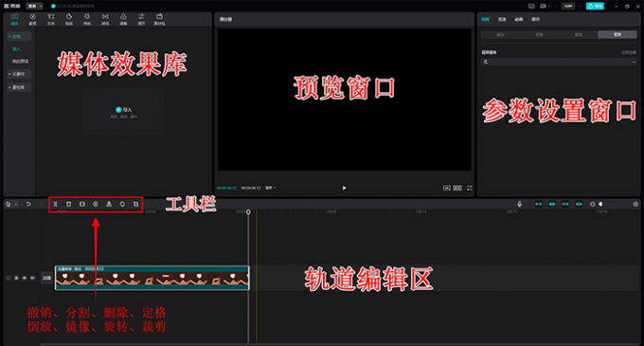The image size is (644, 346).
Task: Mute the main track audio
Action: [32, 278]
